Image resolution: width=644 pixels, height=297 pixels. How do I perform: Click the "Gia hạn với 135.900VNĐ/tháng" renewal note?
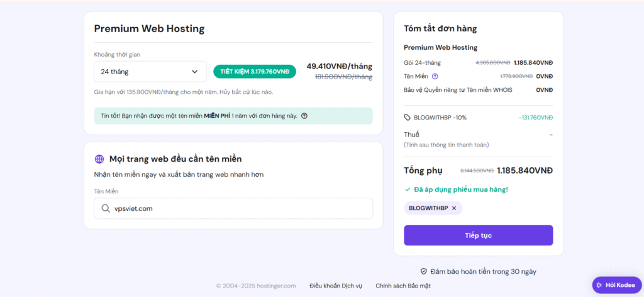coord(183,92)
